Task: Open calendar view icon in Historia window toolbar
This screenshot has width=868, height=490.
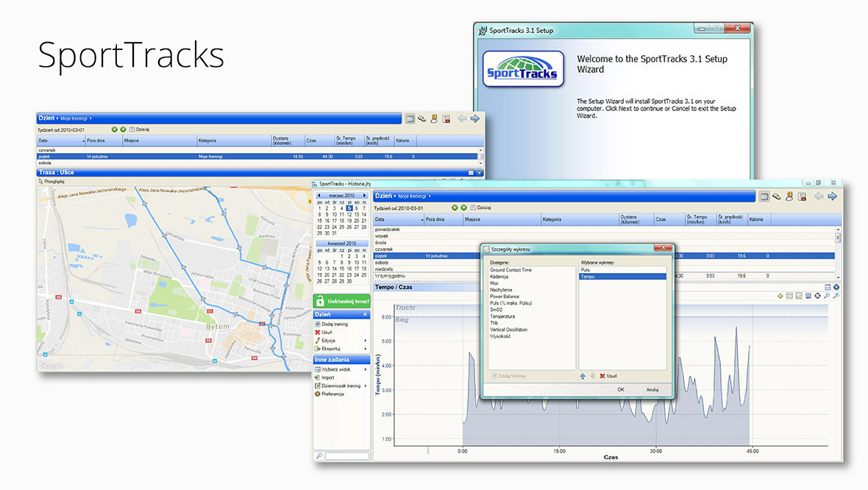Action: click(764, 196)
